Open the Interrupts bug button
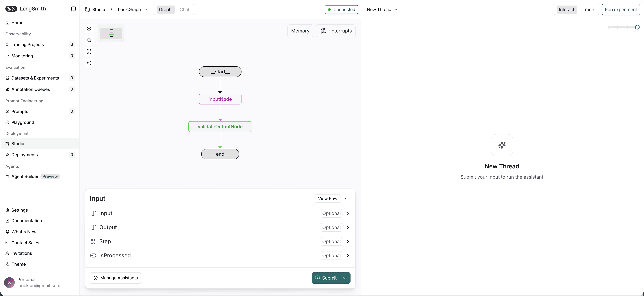This screenshot has height=296, width=644. tap(335, 31)
